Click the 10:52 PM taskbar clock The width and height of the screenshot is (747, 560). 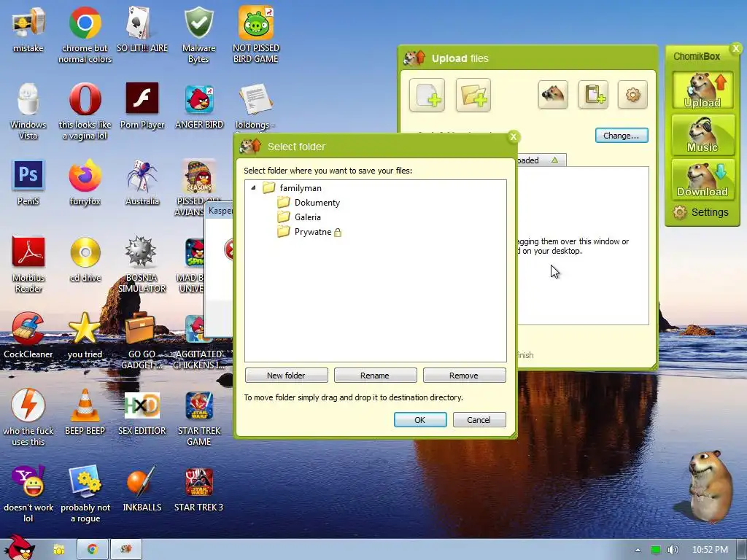tap(710, 550)
